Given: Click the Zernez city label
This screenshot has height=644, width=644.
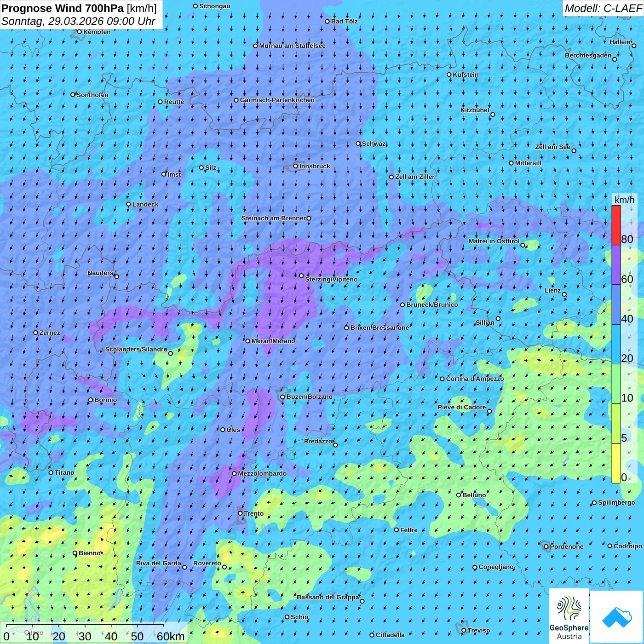Looking at the screenshot, I should 50,333.
